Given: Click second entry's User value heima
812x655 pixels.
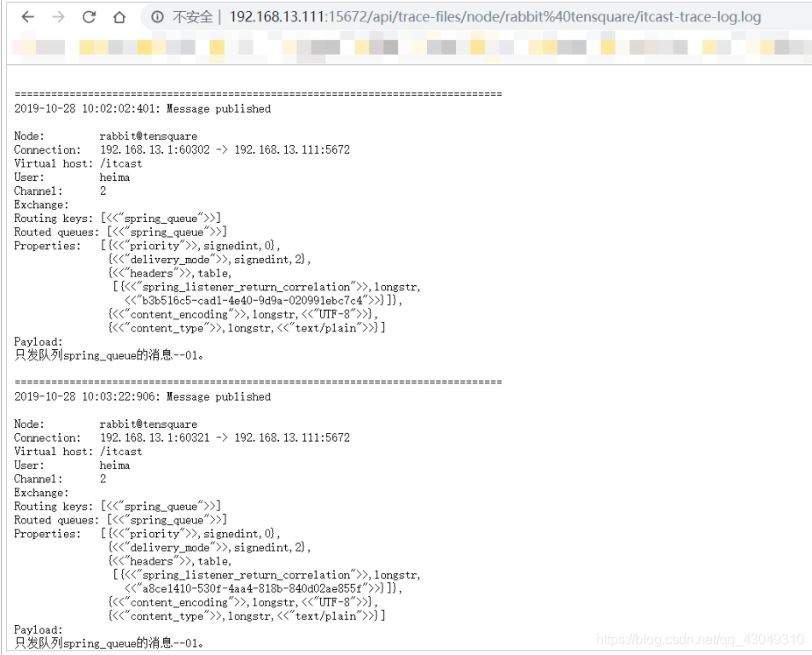Looking at the screenshot, I should (114, 465).
